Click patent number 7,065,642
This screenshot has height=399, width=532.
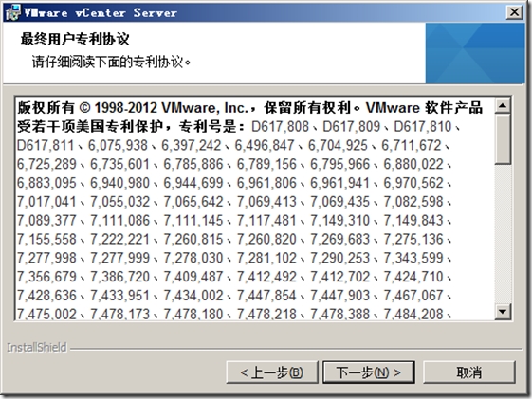point(193,202)
